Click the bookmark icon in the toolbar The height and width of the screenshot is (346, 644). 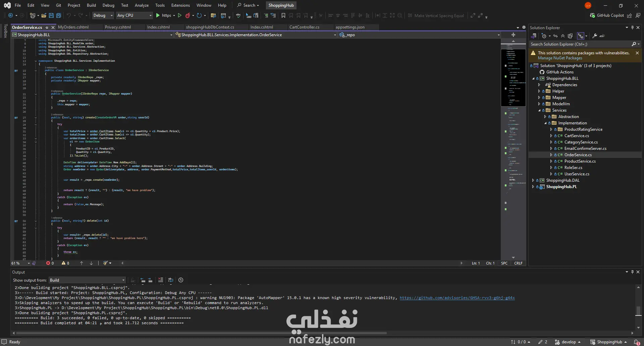(283, 15)
